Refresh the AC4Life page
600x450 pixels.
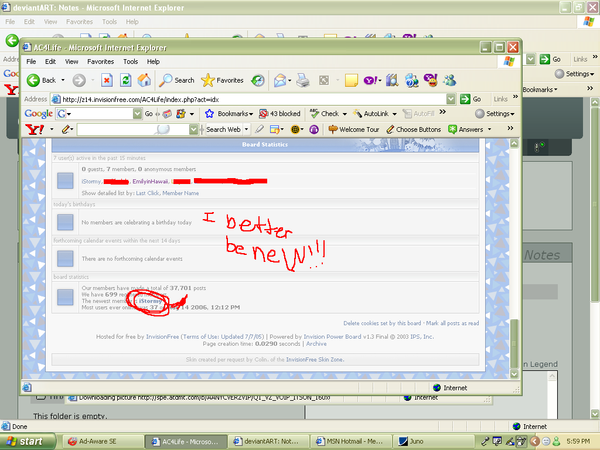click(x=126, y=80)
